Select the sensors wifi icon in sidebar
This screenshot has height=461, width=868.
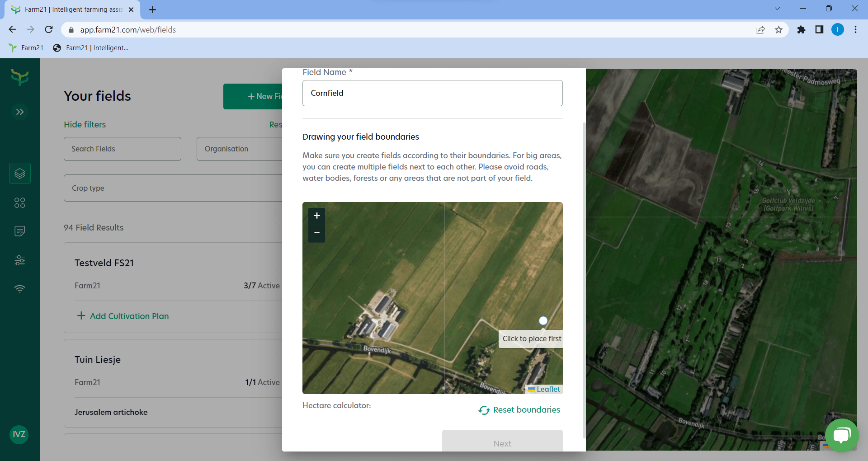tap(19, 289)
